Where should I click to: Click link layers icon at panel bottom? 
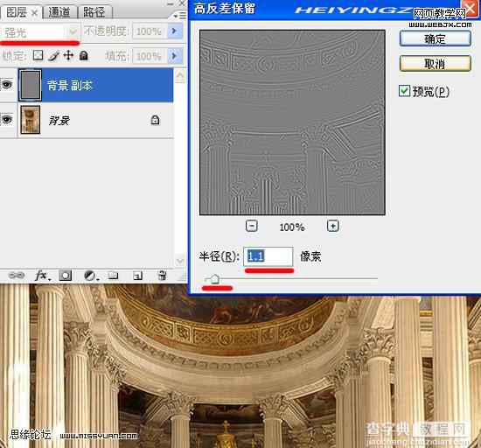point(16,276)
